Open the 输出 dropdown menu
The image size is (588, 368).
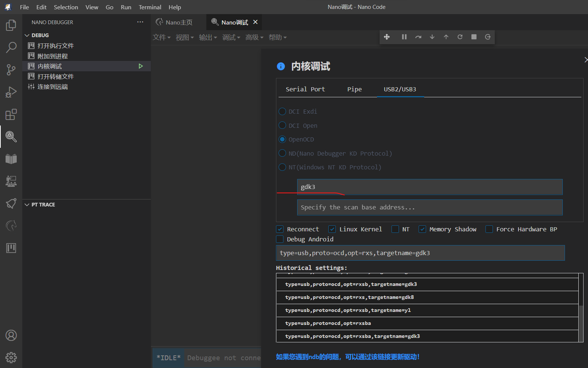pos(208,38)
